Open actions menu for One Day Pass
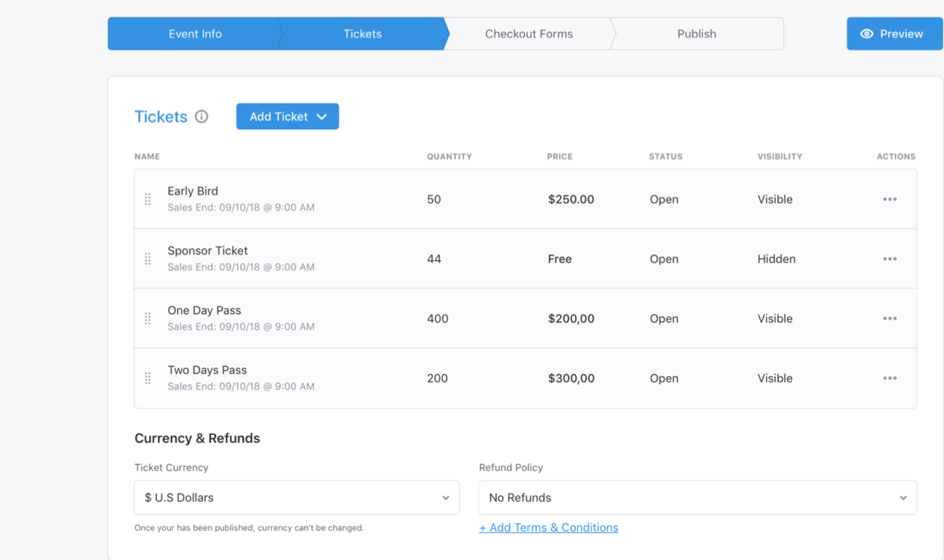 pyautogui.click(x=890, y=319)
